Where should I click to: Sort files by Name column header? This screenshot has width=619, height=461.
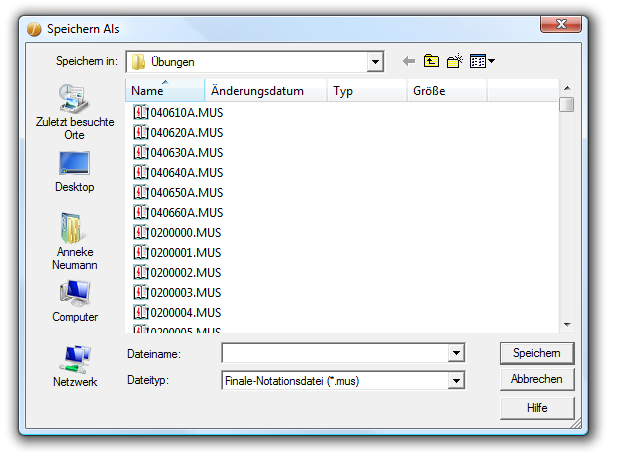(165, 91)
